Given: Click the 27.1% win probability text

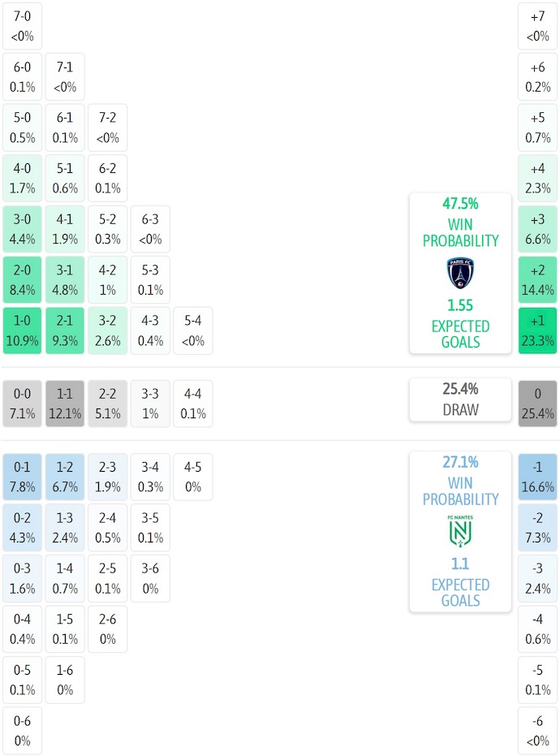Looking at the screenshot, I should (x=460, y=462).
